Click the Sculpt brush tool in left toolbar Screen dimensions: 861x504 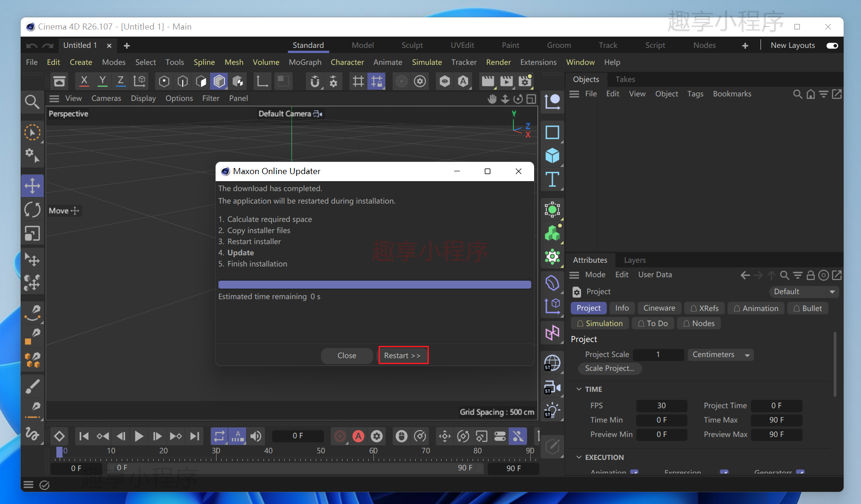pos(32,386)
